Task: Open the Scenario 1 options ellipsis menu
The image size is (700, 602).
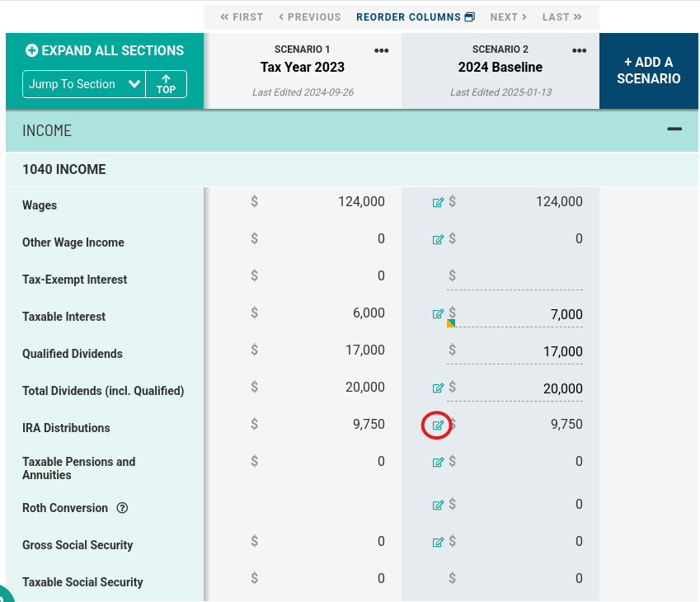Action: point(381,49)
